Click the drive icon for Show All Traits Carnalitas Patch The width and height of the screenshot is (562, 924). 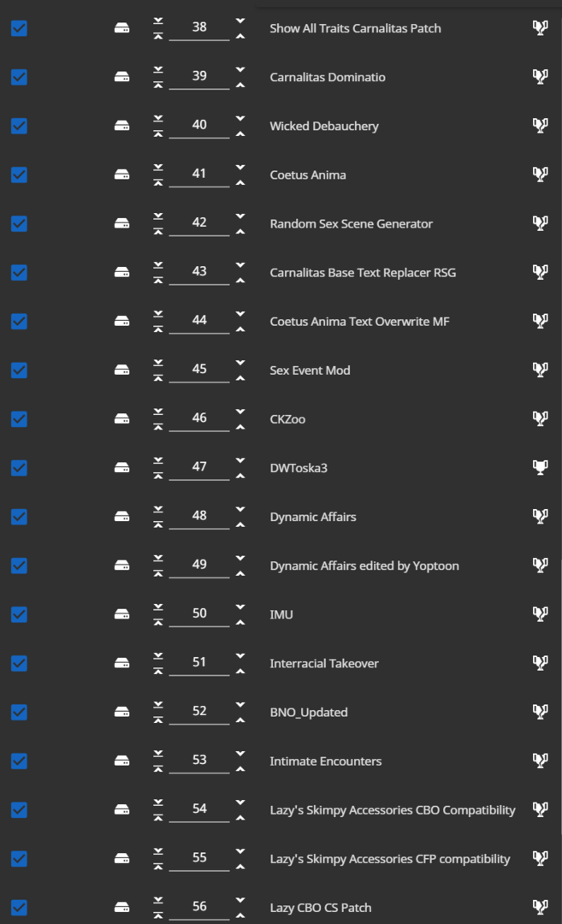[122, 27]
